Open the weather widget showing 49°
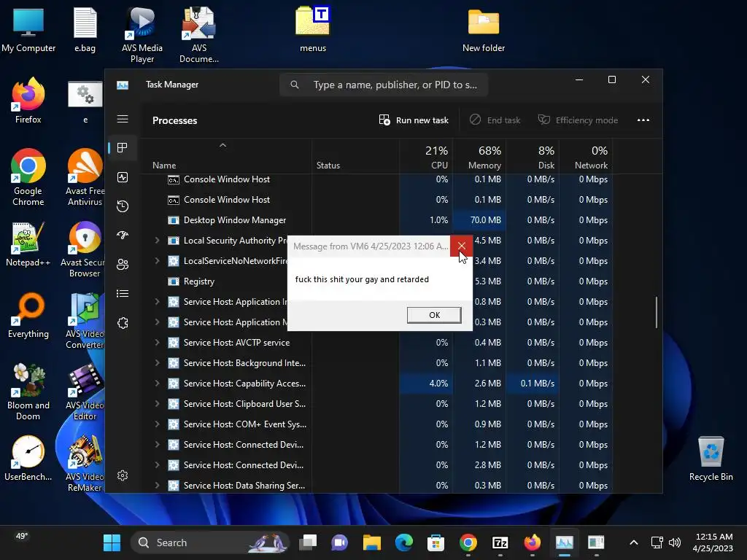The width and height of the screenshot is (747, 560). coord(22,536)
